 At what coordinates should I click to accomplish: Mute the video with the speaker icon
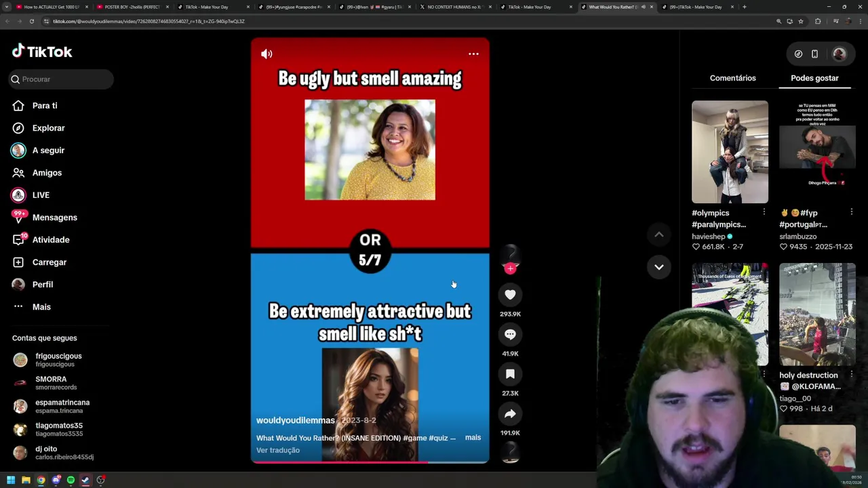click(267, 54)
